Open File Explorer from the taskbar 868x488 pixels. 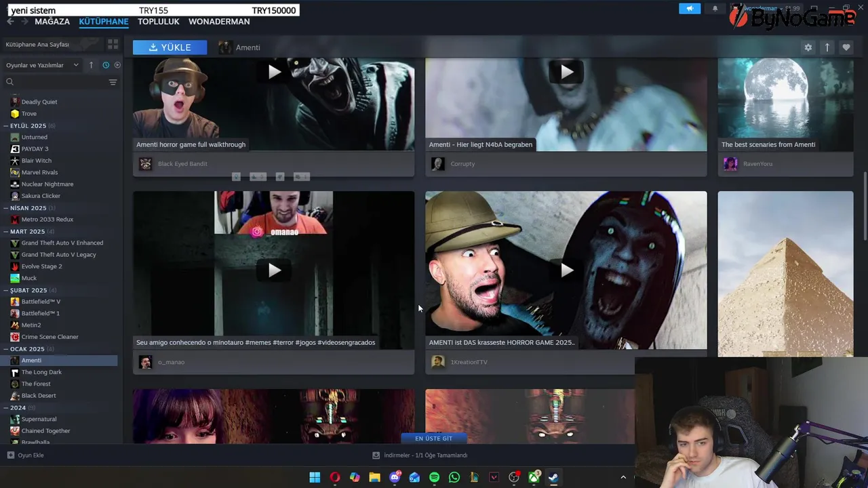(x=374, y=477)
